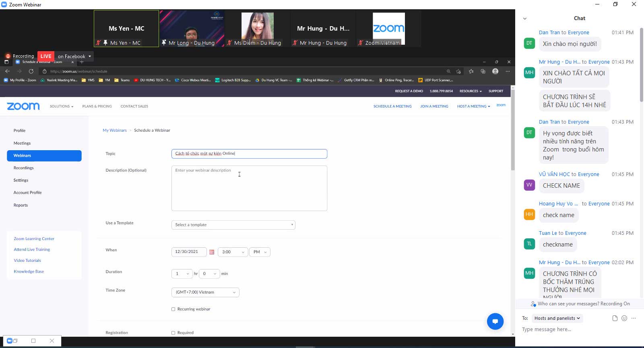Click the Zoom Webinar title bar icon
644x348 pixels.
4,4
